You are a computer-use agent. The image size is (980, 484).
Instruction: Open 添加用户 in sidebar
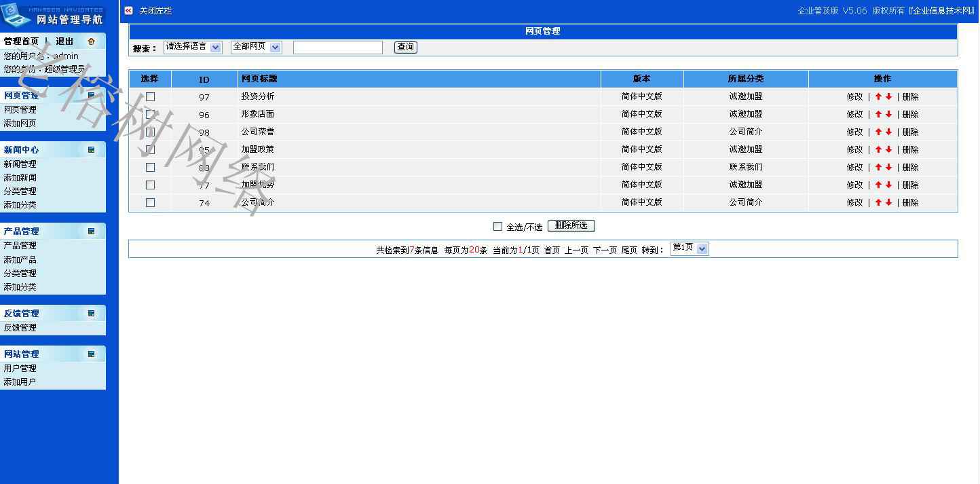click(20, 381)
